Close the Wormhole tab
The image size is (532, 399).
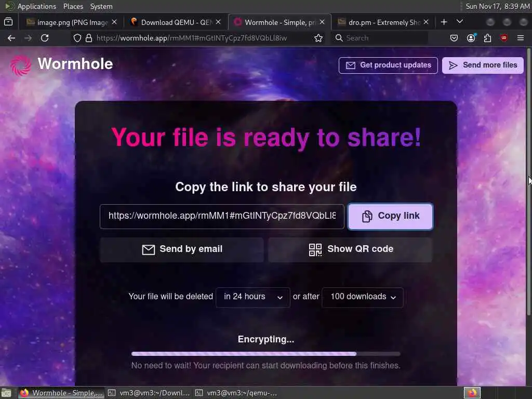[322, 22]
